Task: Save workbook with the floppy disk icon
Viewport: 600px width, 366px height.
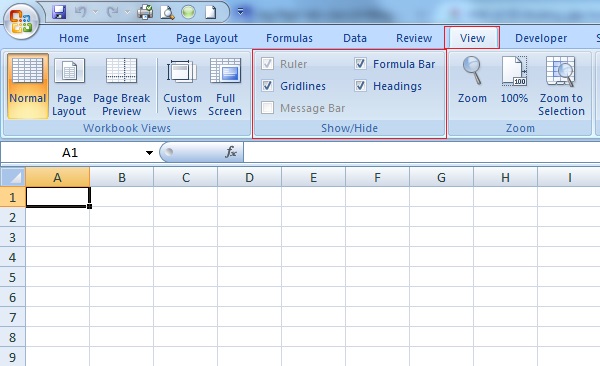Action: tap(59, 12)
